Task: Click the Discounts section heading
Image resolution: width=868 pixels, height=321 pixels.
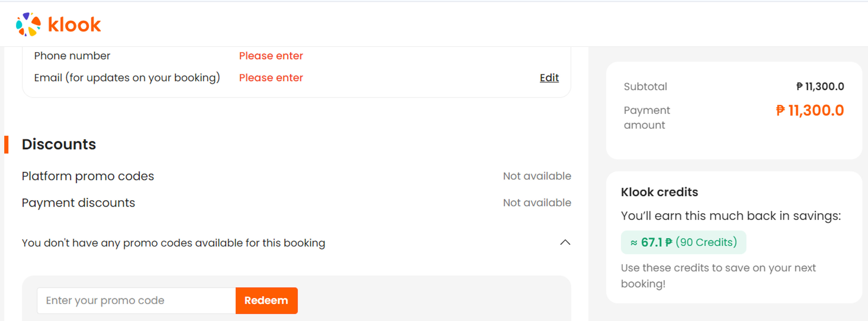Action: click(x=58, y=144)
